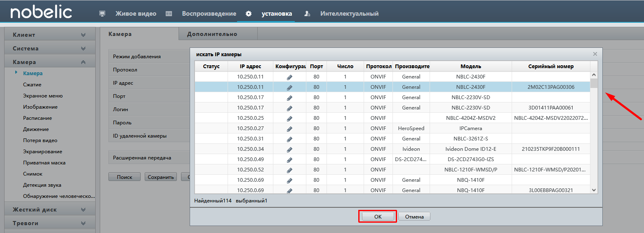Open Сжатие settings in sidebar

32,85
